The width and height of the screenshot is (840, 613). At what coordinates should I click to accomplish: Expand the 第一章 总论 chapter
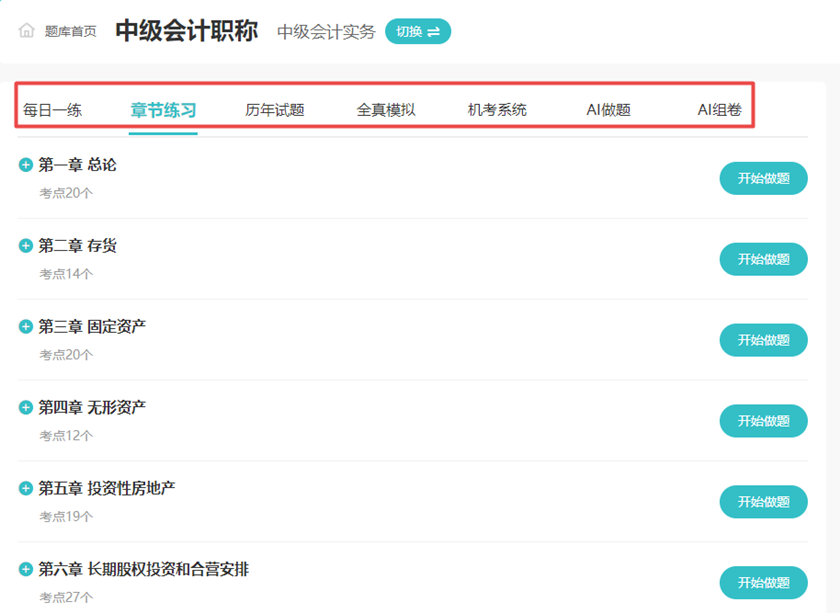tap(26, 165)
